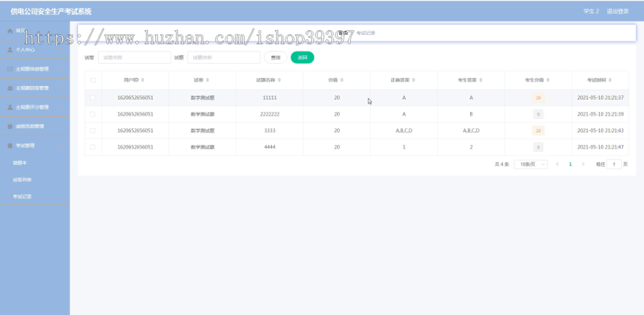Expand the 主观题信息管理 menu chevron

tap(62, 69)
